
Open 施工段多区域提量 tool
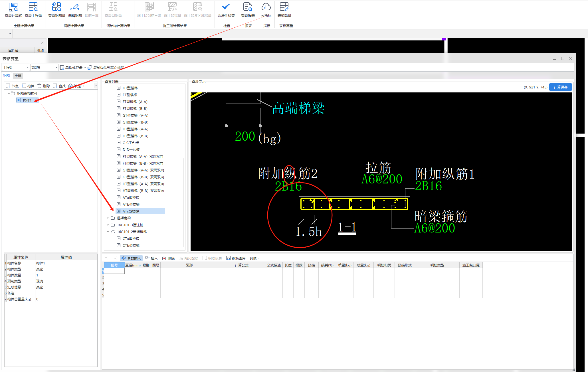pos(198,10)
